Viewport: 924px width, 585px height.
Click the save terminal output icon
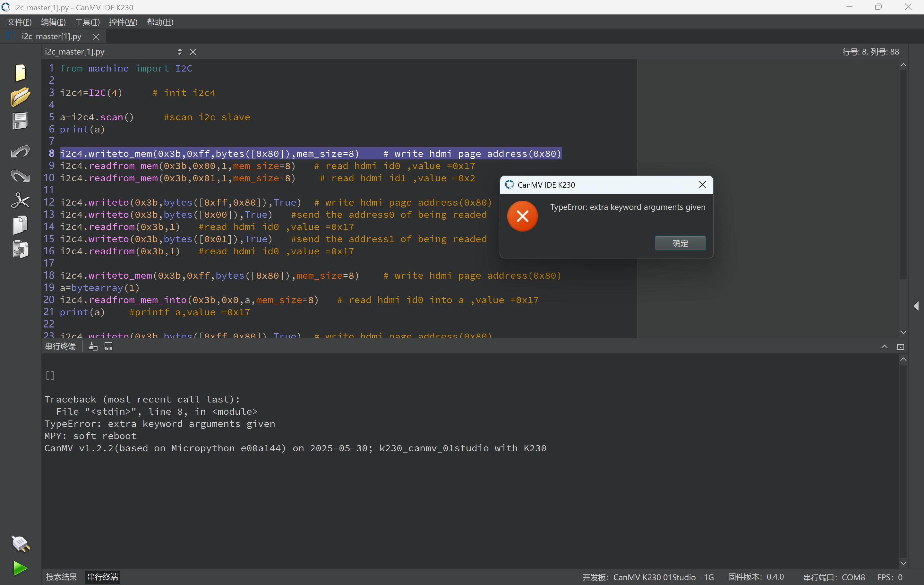pyautogui.click(x=108, y=346)
